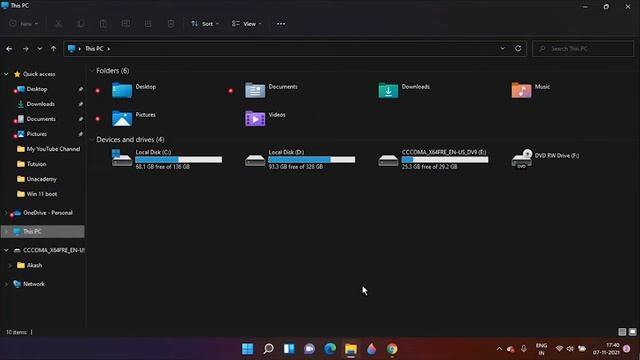Collapse the CCCOMA_X64FRE_EN-US tree node
640x360 pixels.
point(6,250)
